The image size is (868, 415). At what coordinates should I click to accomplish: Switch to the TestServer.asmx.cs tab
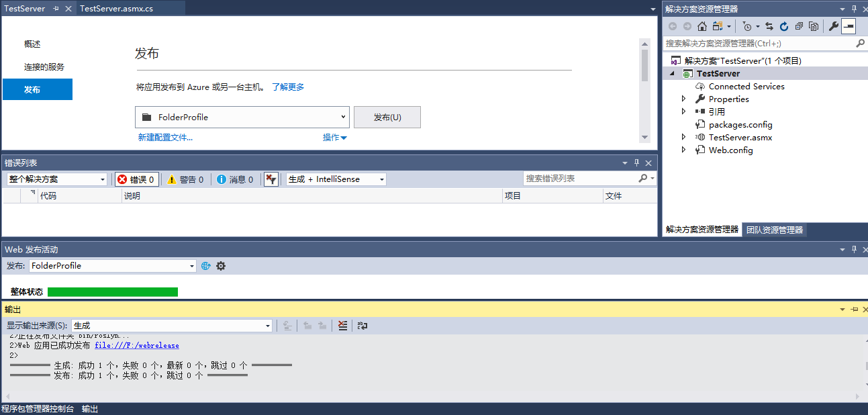pyautogui.click(x=116, y=9)
